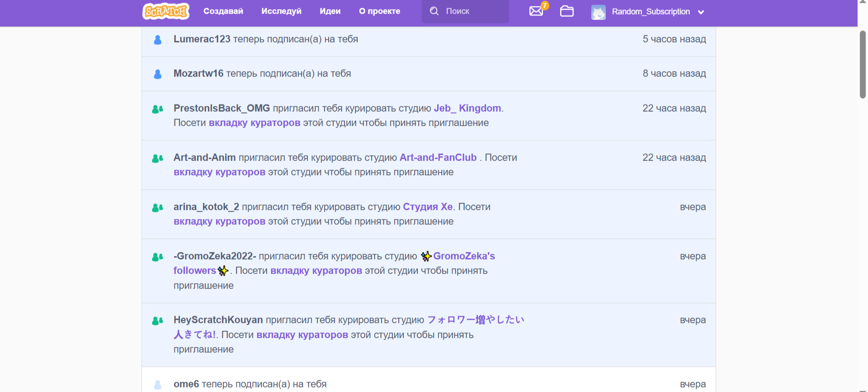
Task: Expand the Random_Subscription account dropdown arrow
Action: [x=701, y=12]
